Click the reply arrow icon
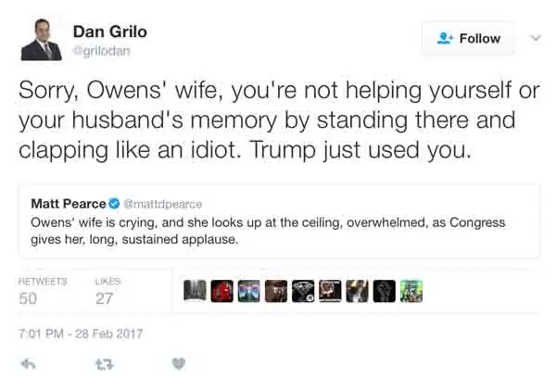556x392 pixels. pyautogui.click(x=29, y=364)
